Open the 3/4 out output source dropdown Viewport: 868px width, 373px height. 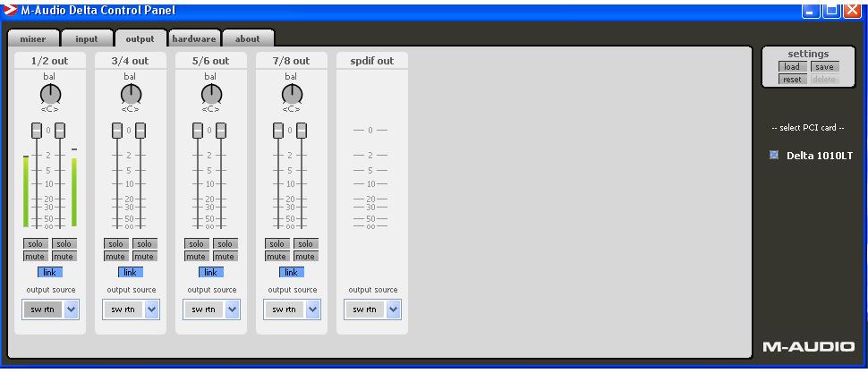(x=132, y=309)
